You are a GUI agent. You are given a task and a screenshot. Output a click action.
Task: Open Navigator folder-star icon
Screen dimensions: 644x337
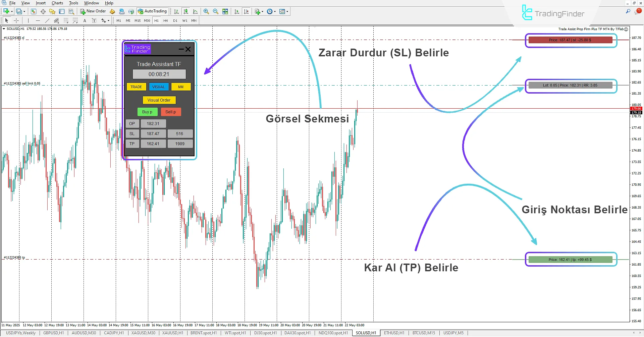click(x=52, y=11)
